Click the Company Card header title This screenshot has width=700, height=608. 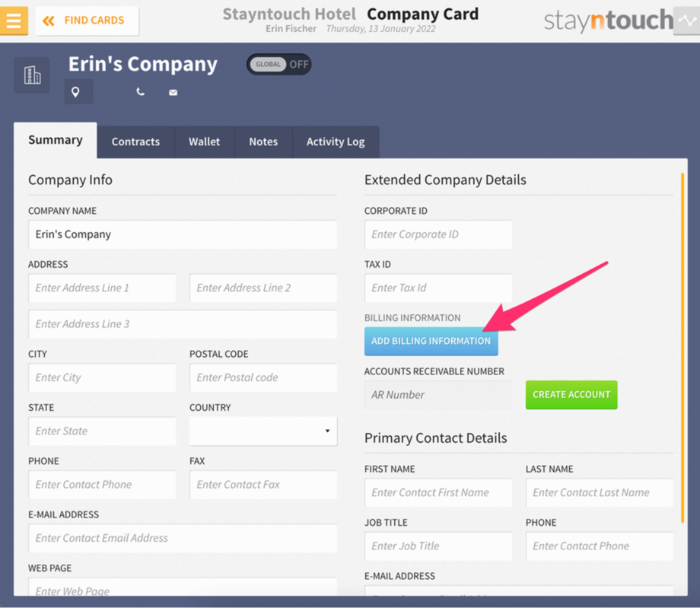(x=423, y=14)
